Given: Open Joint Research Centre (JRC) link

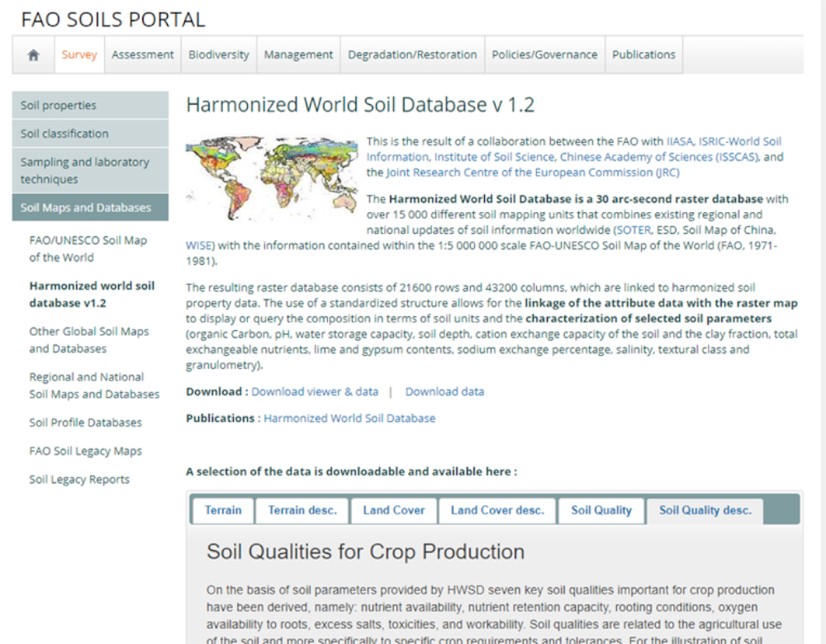Looking at the screenshot, I should coord(533,173).
